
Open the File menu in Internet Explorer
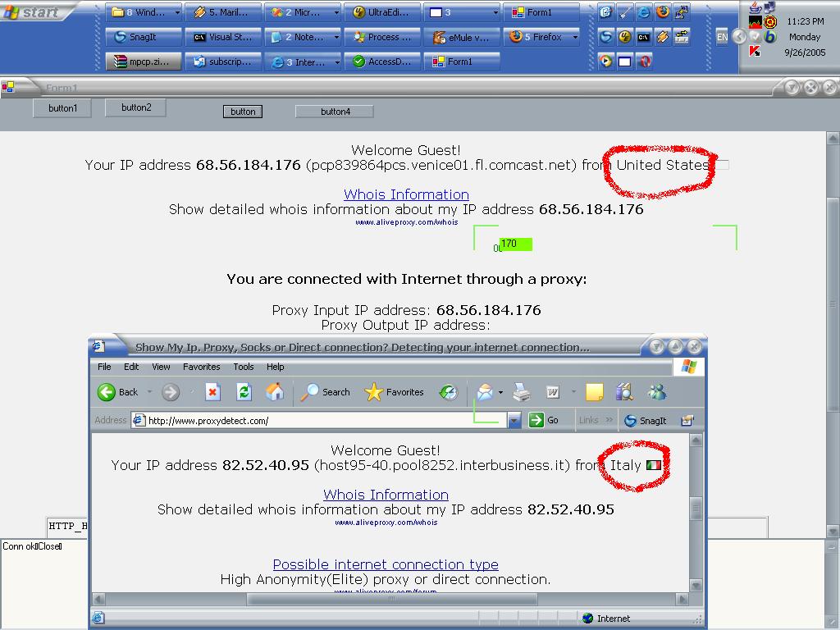(104, 367)
